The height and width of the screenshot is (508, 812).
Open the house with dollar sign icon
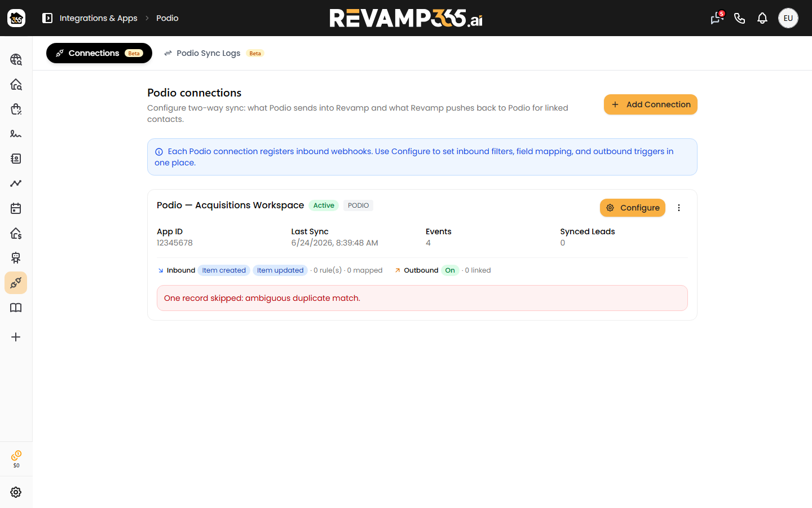tap(16, 233)
